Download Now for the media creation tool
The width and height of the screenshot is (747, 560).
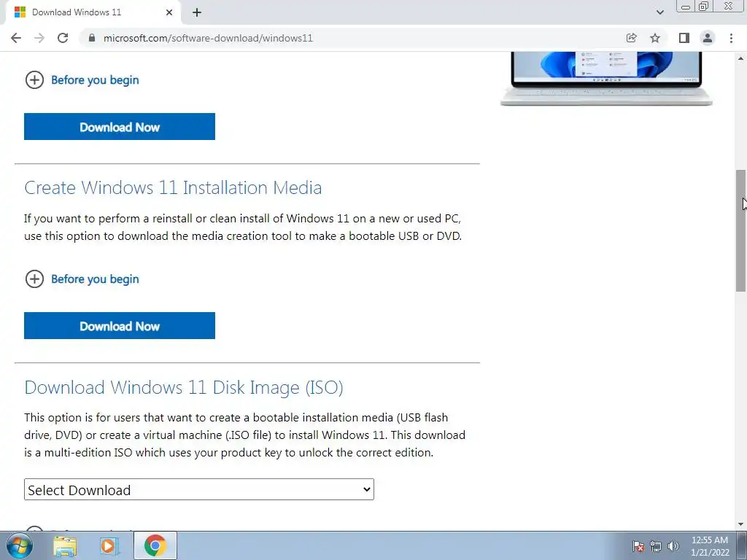click(x=120, y=326)
